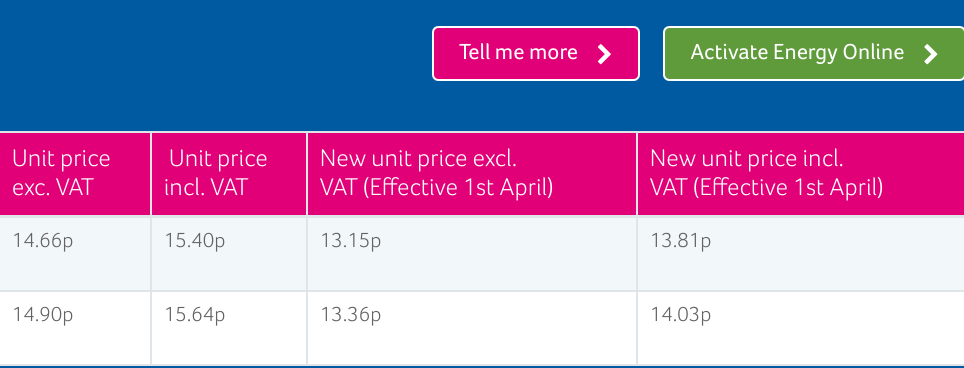Image resolution: width=964 pixels, height=368 pixels.
Task: Click the 14.66p price cell
Action: click(x=75, y=253)
